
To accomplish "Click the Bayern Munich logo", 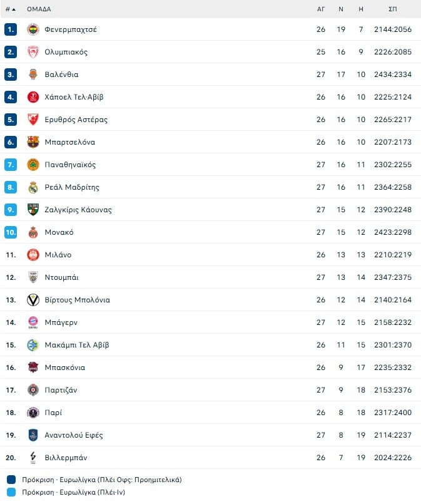I will (x=33, y=322).
